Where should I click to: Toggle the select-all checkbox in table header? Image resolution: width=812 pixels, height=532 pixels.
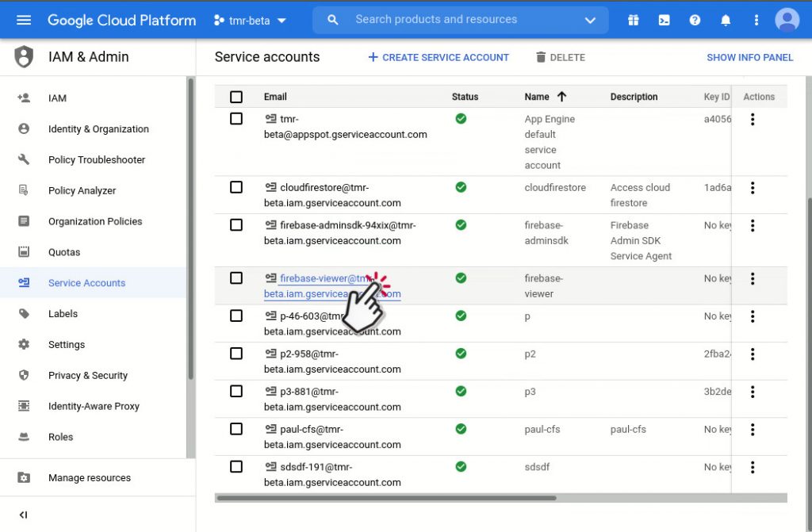[x=236, y=97]
